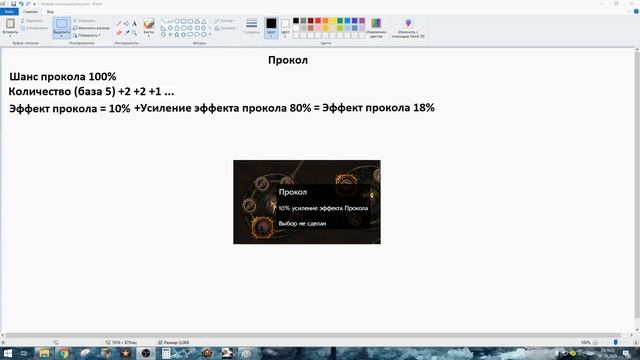Open File Explorer from taskbar
This screenshot has width=640, height=360.
(x=44, y=353)
